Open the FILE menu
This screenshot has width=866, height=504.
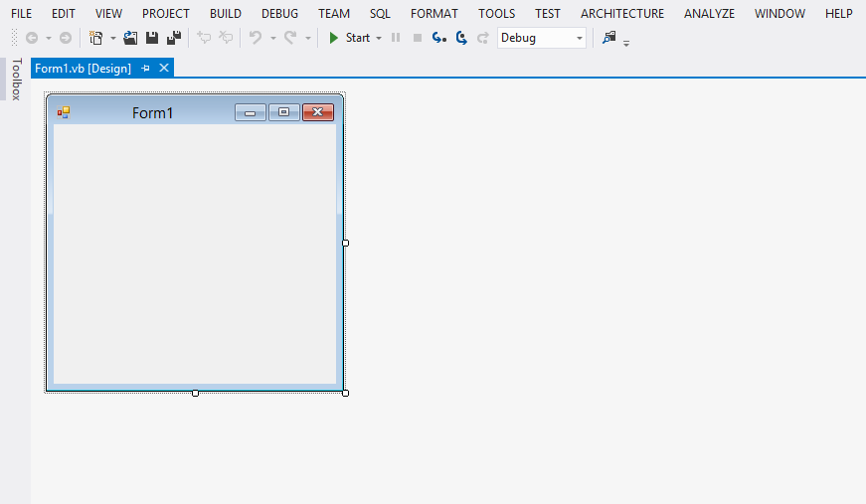[22, 13]
